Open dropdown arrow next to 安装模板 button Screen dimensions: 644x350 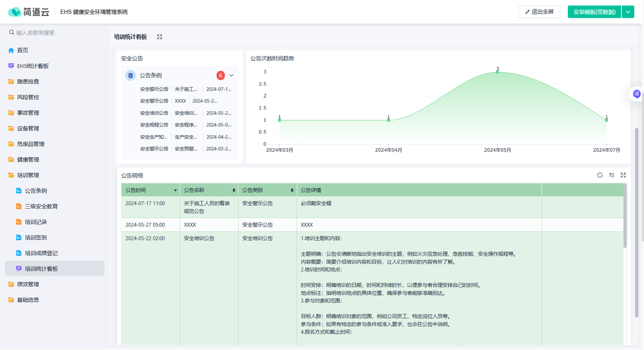tap(628, 12)
